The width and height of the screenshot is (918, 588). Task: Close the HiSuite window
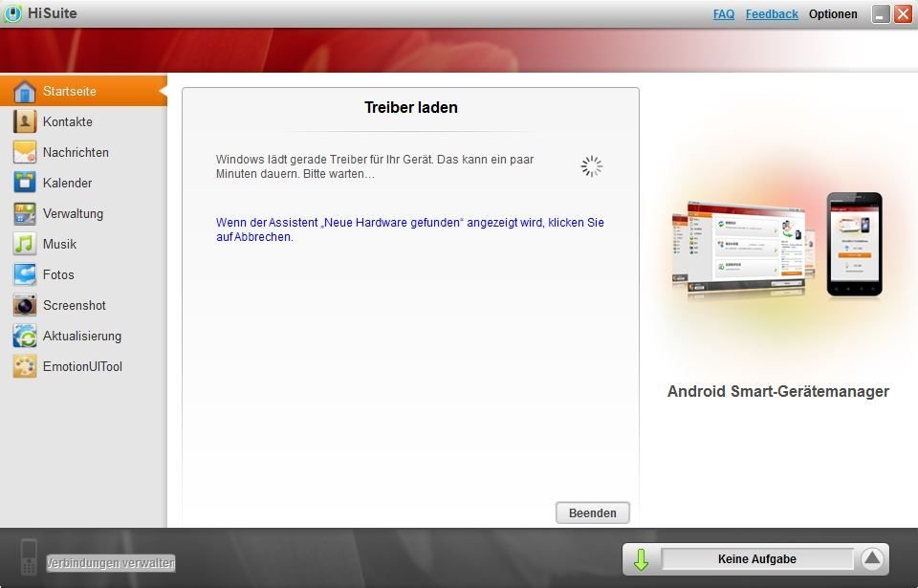[x=904, y=14]
